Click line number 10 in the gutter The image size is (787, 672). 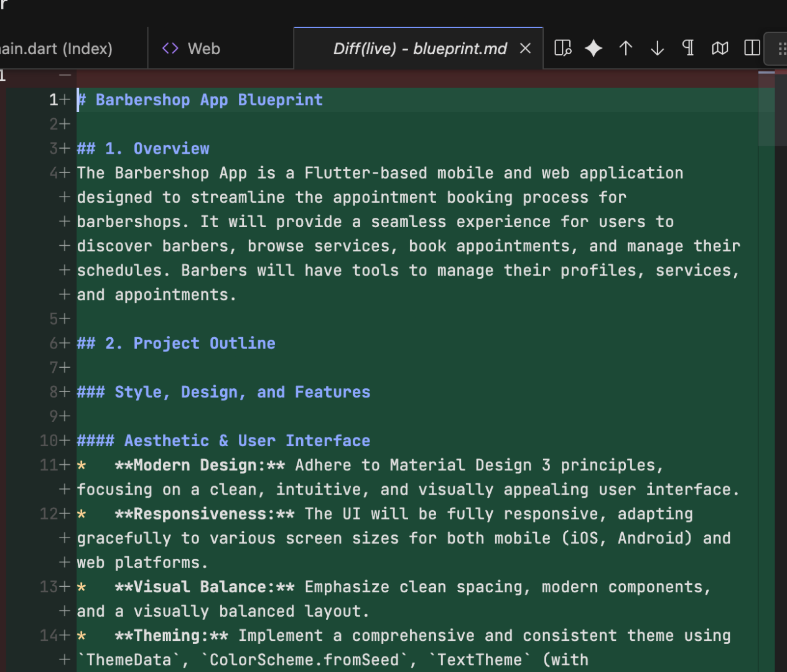49,441
